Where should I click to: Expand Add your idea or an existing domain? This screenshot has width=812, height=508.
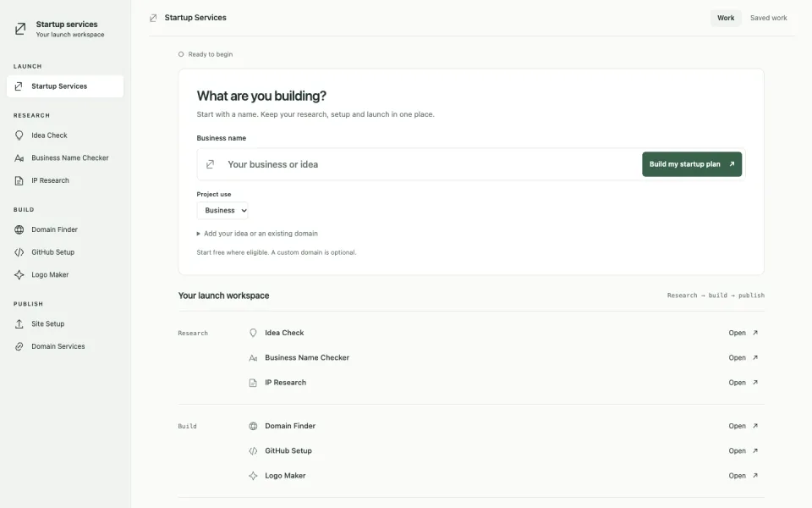(x=257, y=234)
